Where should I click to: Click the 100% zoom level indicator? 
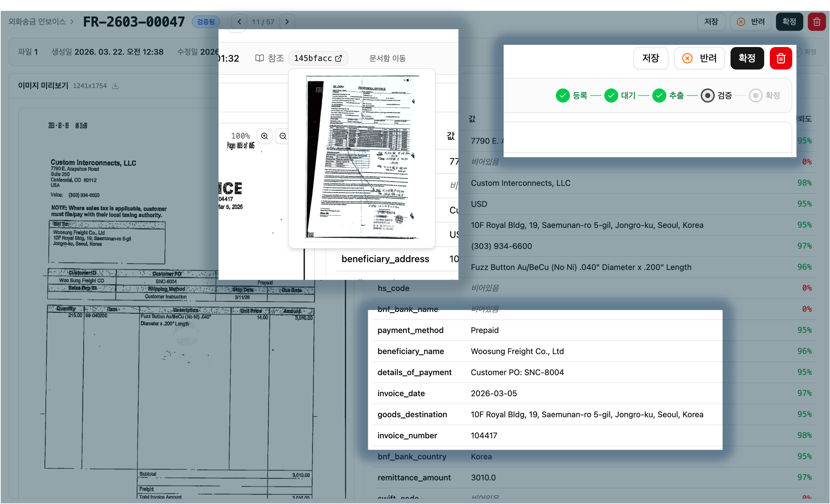click(241, 136)
